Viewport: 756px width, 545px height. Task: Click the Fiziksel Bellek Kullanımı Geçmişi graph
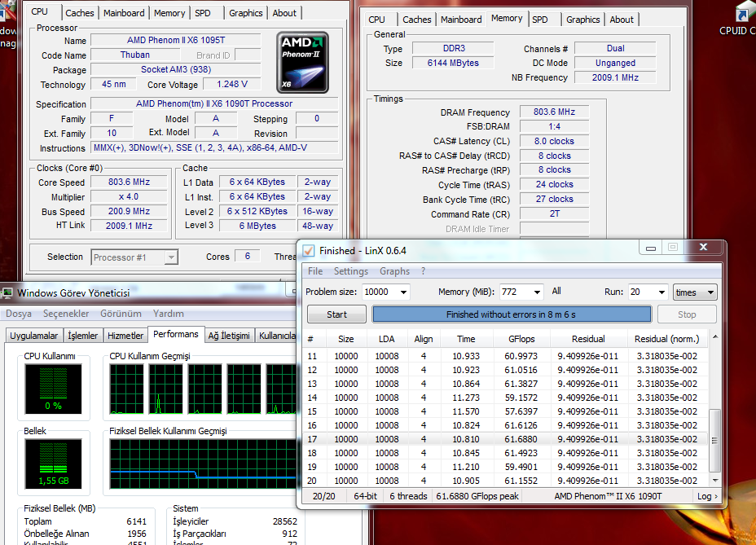coord(203,464)
